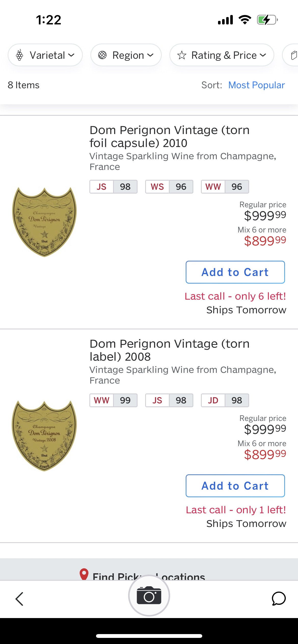This screenshot has height=644, width=298.
Task: Tap the partially visible filter chip icon
Action: (x=293, y=55)
